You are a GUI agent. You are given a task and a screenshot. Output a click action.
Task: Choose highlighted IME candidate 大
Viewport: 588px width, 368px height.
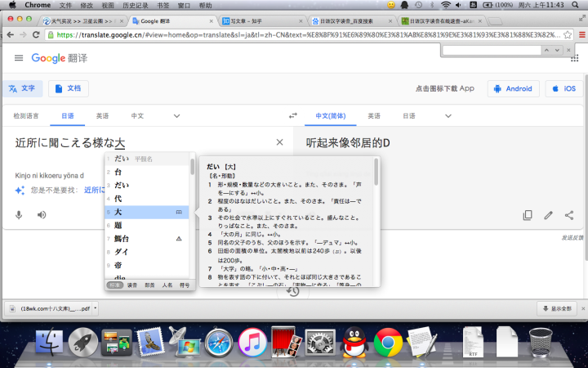(147, 212)
